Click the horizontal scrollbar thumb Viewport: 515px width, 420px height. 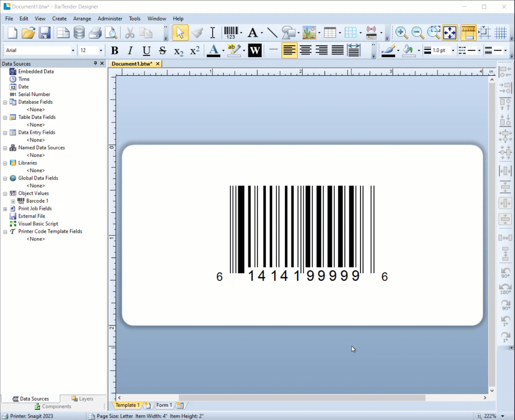tap(302, 398)
